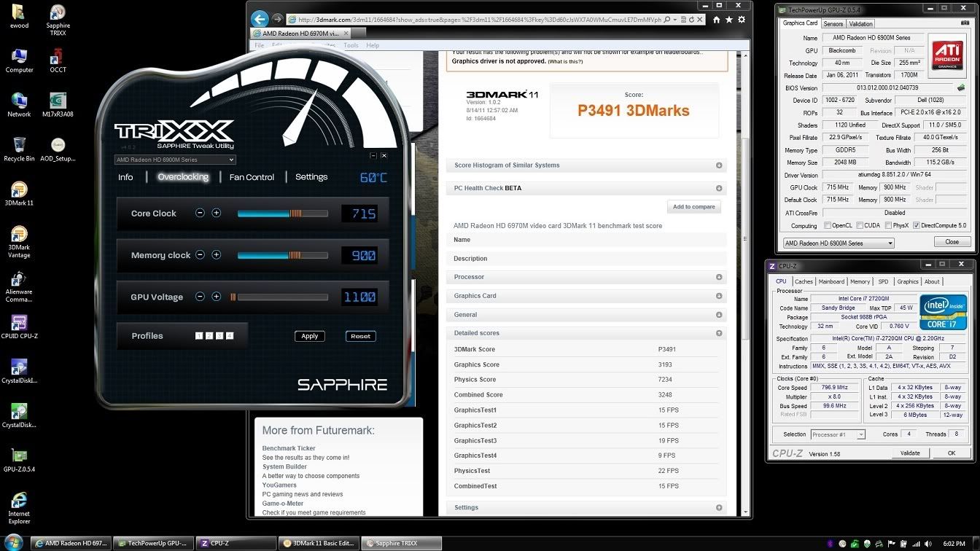Screen dimensions: 980x551
Task: Click the Memory clock slider bar
Action: pyautogui.click(x=282, y=255)
